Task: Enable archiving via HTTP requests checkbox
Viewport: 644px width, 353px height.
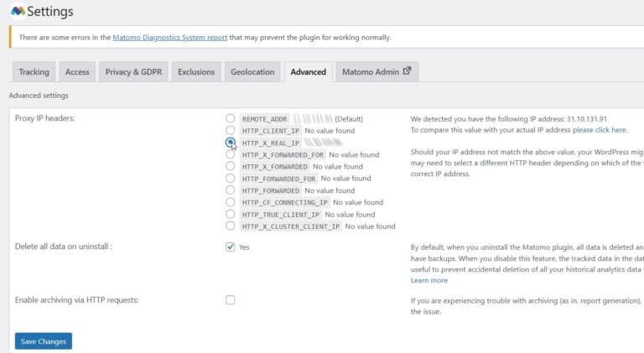Action: pyautogui.click(x=231, y=300)
